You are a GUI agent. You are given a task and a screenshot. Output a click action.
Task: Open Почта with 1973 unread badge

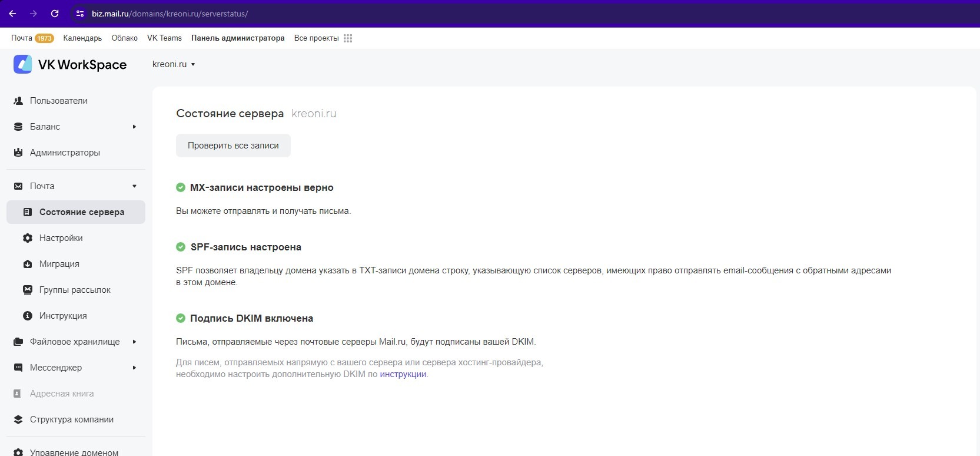[x=32, y=38]
